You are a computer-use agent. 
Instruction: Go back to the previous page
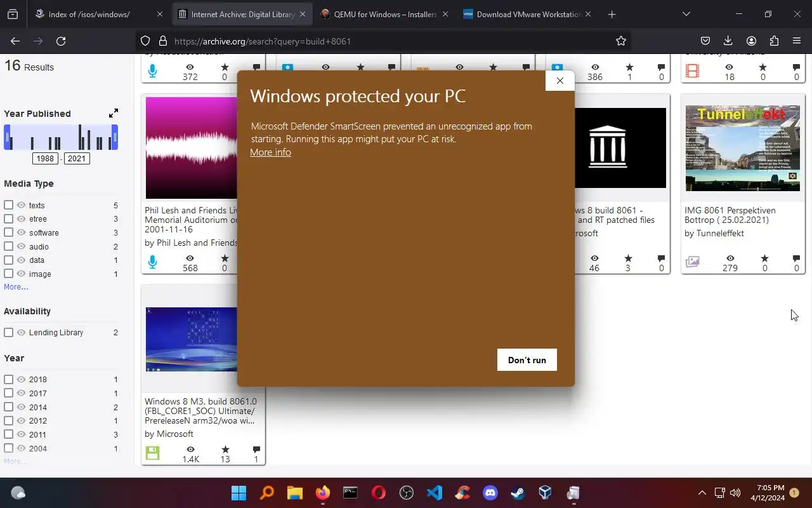15,41
